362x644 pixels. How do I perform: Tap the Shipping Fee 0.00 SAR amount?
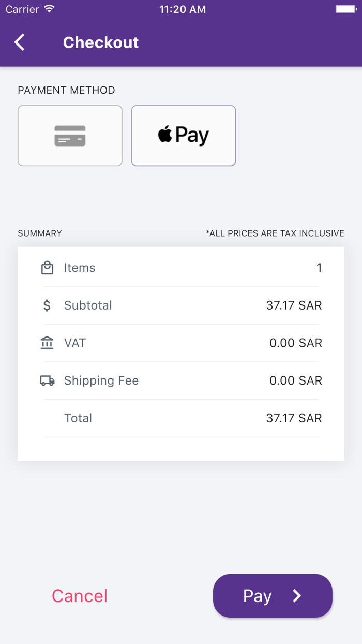(x=295, y=380)
